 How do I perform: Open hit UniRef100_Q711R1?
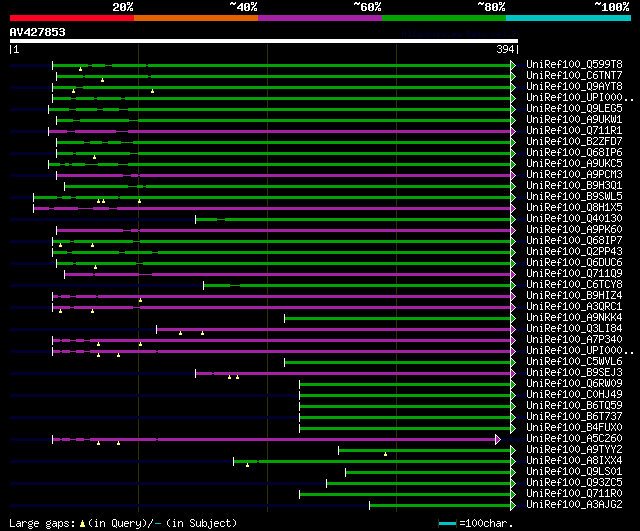[x=574, y=131]
